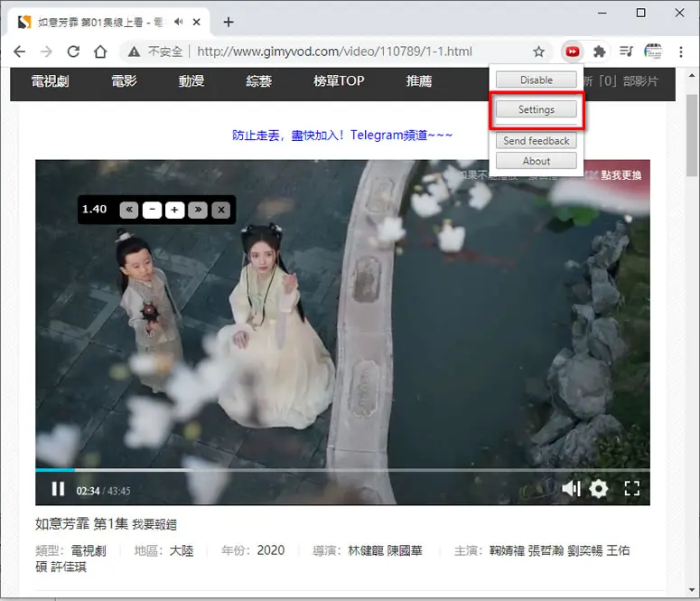
Task: Decrease playback speed with minus button
Action: tap(152, 210)
